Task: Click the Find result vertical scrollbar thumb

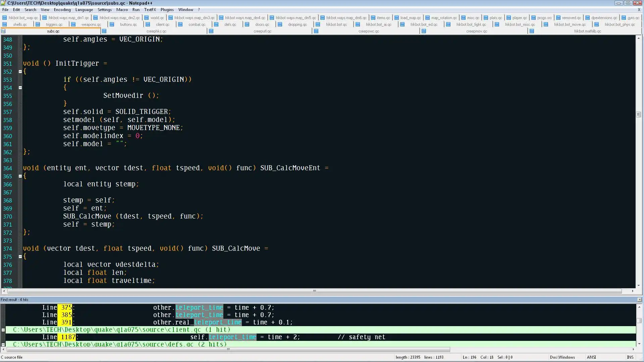Action: coord(639,321)
